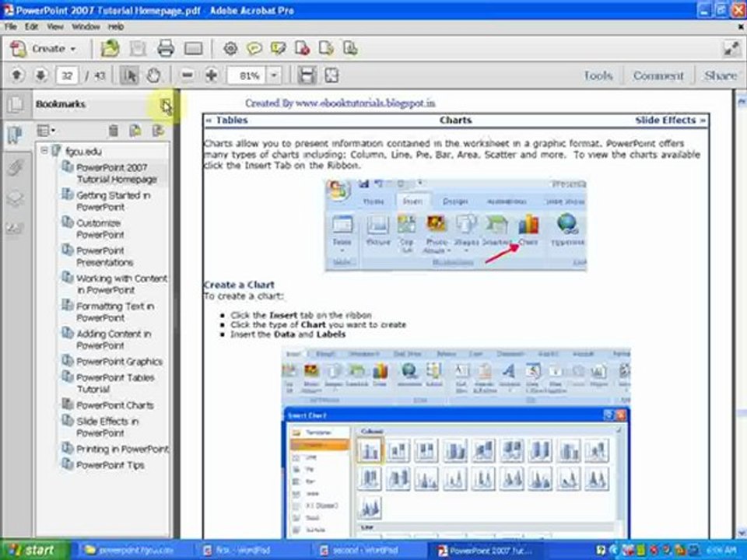Image resolution: width=747 pixels, height=560 pixels.
Task: Click the zoom percentage field showing 81%
Action: [x=247, y=75]
